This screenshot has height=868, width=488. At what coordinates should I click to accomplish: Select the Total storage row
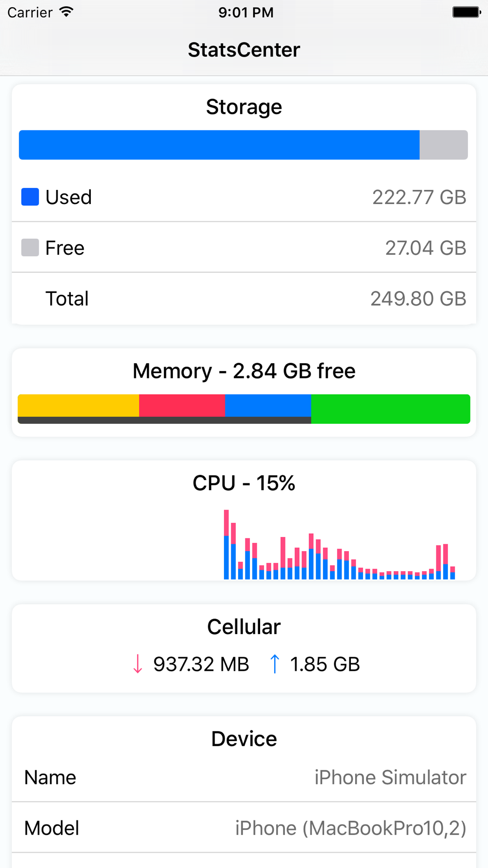244,298
